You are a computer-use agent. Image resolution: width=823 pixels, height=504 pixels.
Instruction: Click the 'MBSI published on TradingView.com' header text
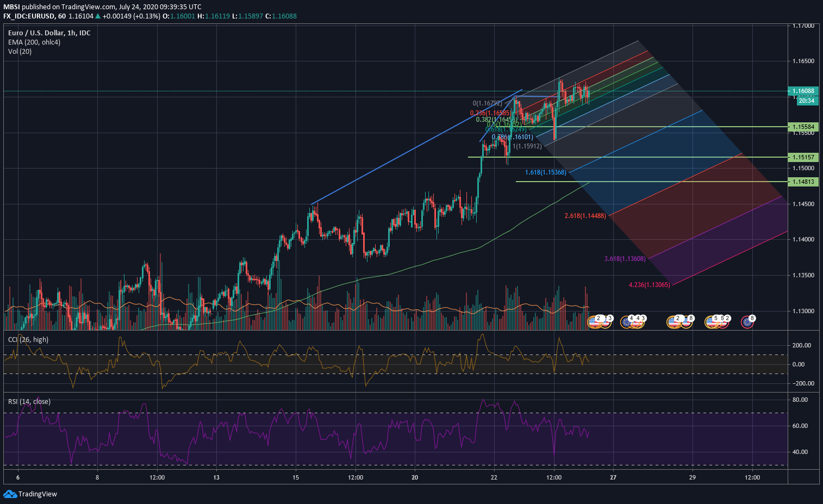coord(60,7)
